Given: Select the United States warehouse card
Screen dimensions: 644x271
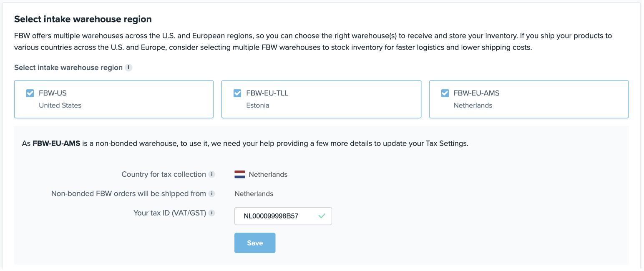Looking at the screenshot, I should click(x=114, y=99).
